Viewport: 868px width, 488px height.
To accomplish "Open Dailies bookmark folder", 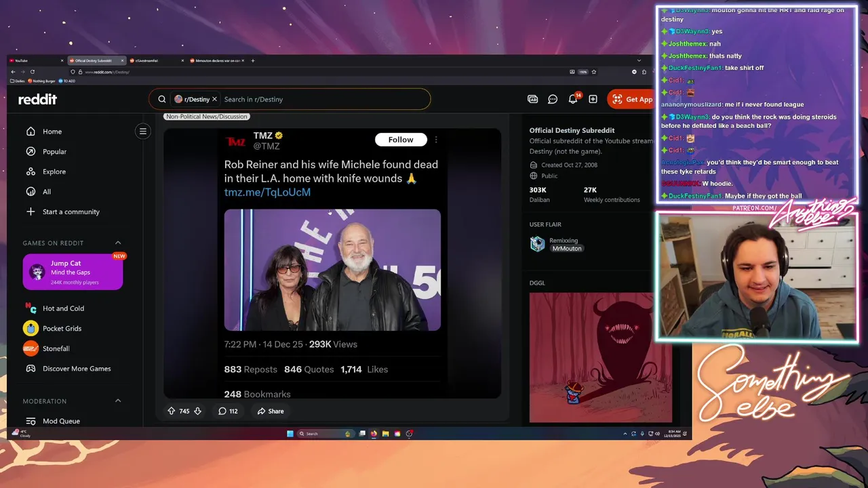I will pyautogui.click(x=18, y=81).
